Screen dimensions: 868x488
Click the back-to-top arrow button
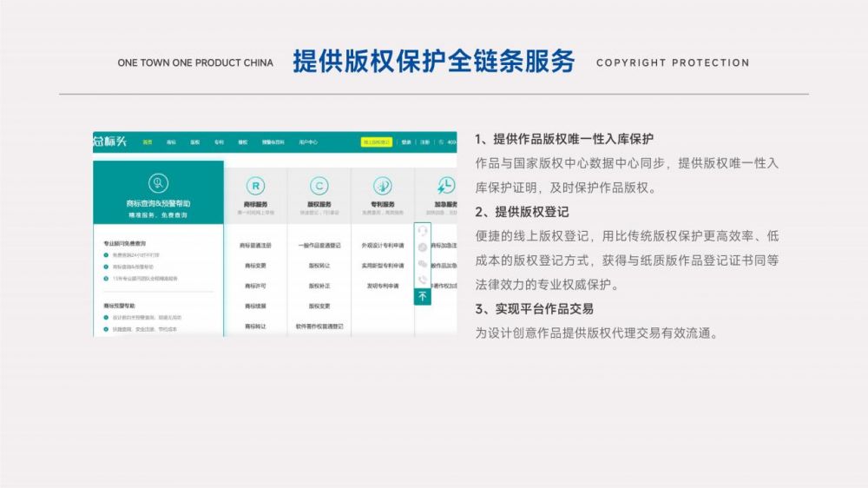point(423,297)
